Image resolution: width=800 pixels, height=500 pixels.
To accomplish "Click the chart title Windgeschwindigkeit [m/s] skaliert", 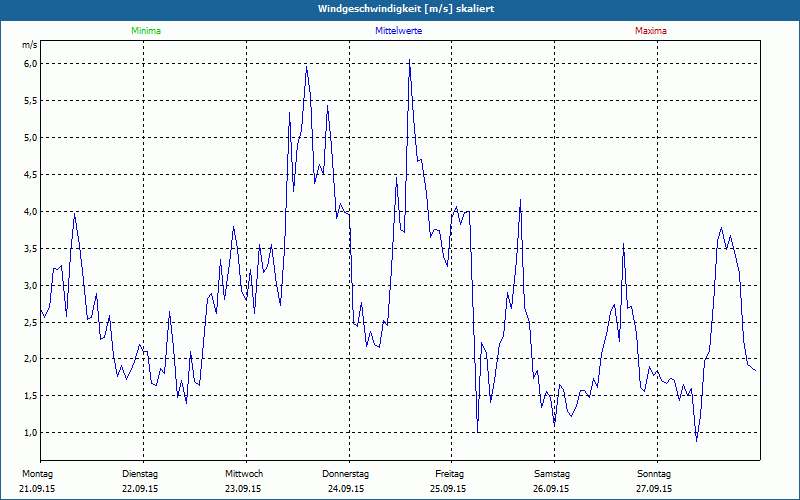I will (x=406, y=9).
